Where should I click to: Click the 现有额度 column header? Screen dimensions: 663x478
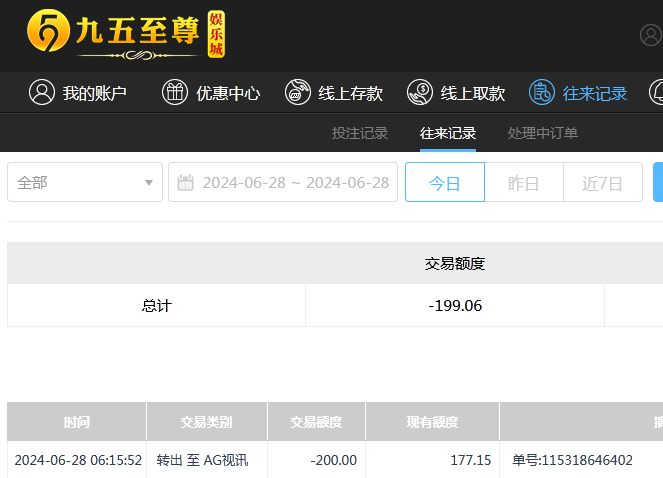[x=432, y=422]
